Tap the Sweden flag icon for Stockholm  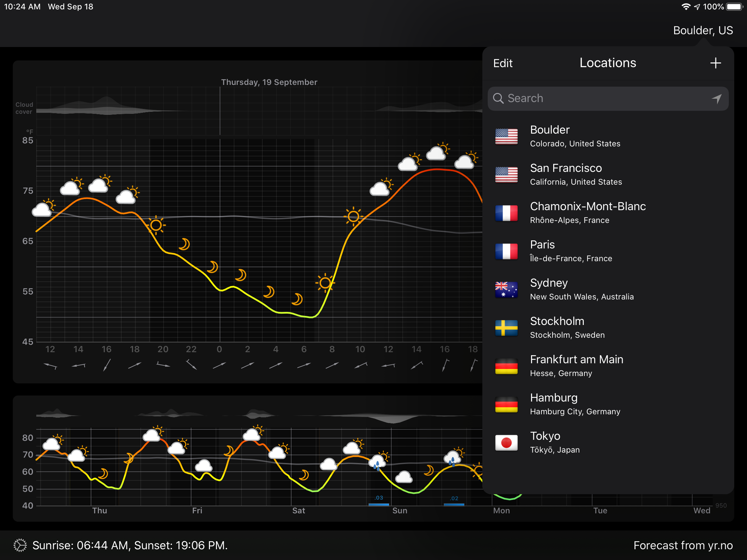(x=506, y=328)
